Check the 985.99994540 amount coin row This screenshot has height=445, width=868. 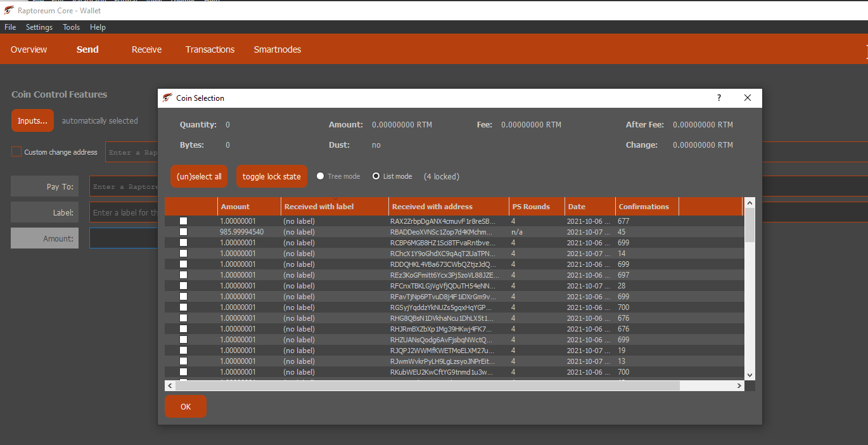(x=184, y=232)
